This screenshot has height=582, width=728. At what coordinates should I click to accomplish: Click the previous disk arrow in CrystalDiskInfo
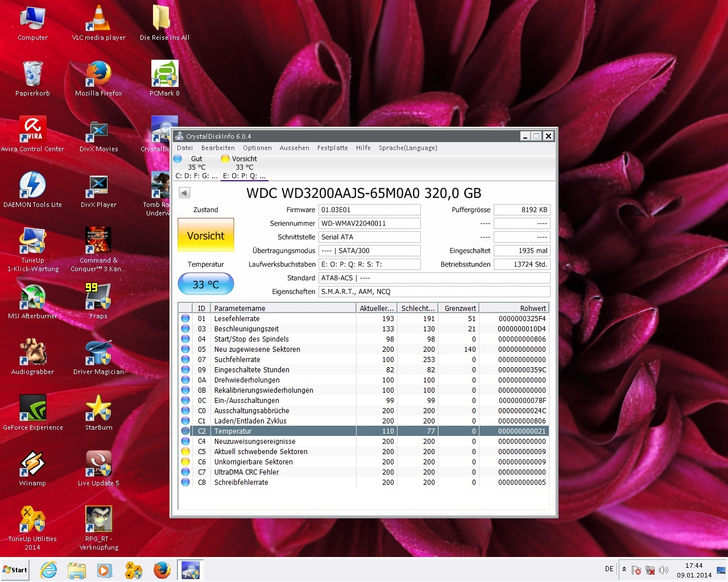[184, 193]
